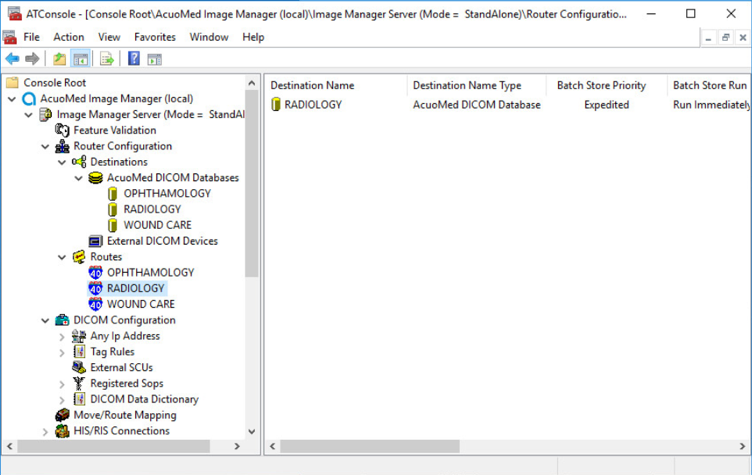This screenshot has width=752, height=475.
Task: Collapse the Routes node
Action: (62, 257)
